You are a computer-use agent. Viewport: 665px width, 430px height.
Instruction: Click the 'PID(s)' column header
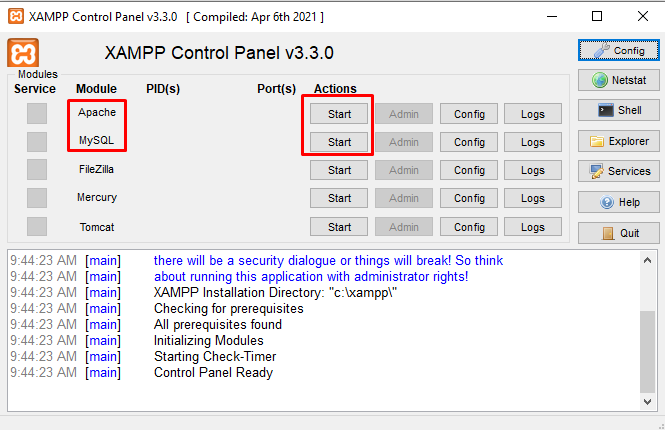[x=163, y=89]
